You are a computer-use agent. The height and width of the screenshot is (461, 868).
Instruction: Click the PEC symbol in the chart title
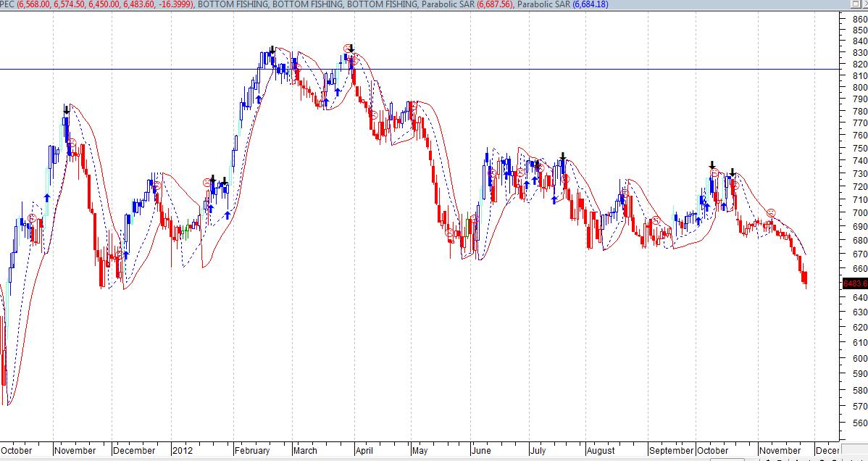7,4
